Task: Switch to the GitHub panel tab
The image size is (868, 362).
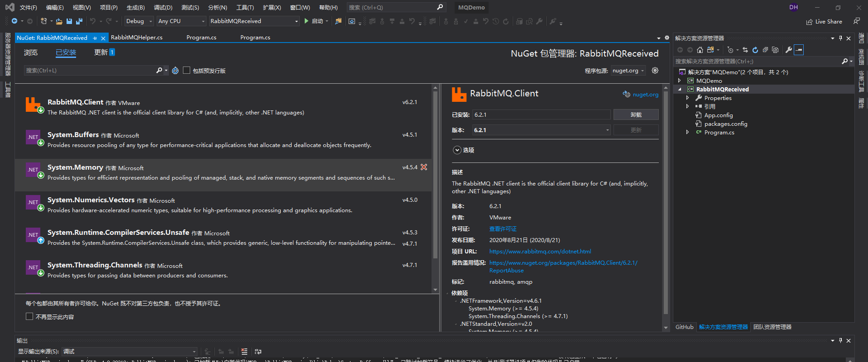Action: click(x=684, y=327)
